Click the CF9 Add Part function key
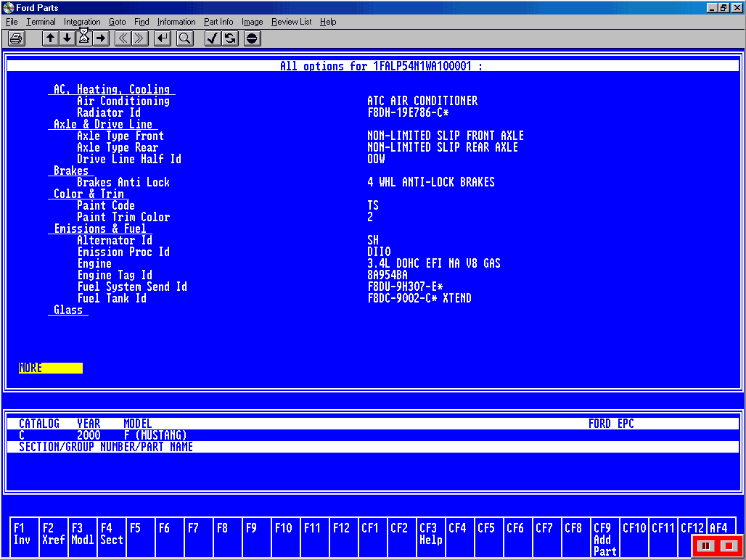This screenshot has height=560, width=746. [x=604, y=537]
